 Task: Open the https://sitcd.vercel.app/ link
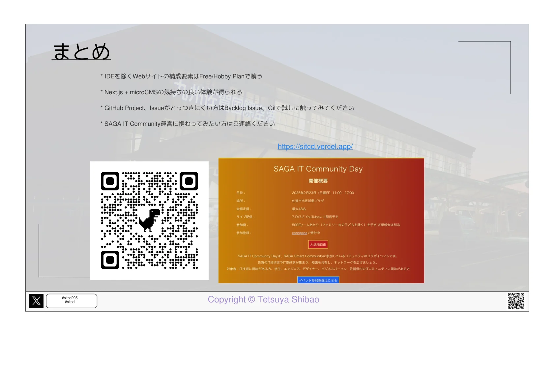[x=315, y=147]
